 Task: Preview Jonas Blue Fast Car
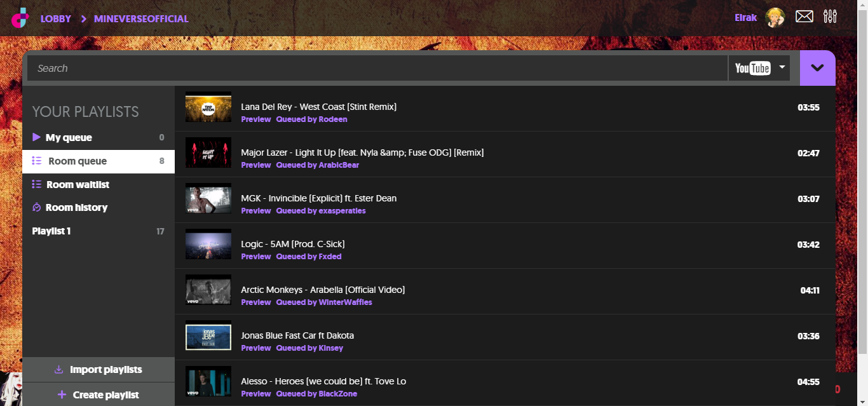(256, 348)
